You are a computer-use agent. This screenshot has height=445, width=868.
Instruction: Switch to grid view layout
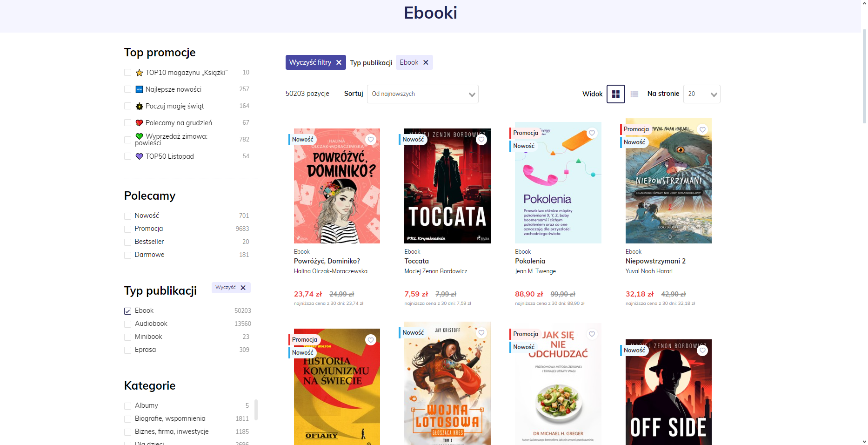pos(616,94)
